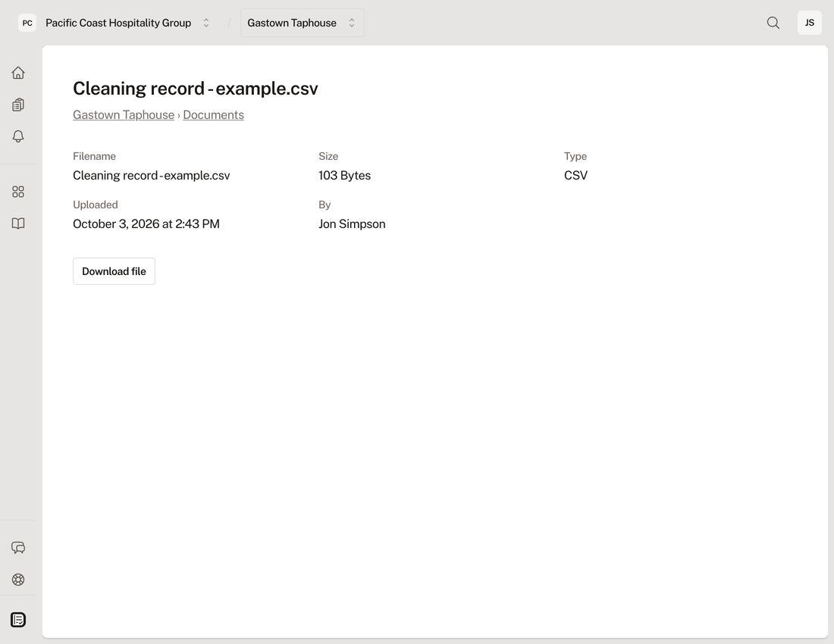The width and height of the screenshot is (834, 644).
Task: Follow the Documents breadcrumb link
Action: coord(213,114)
